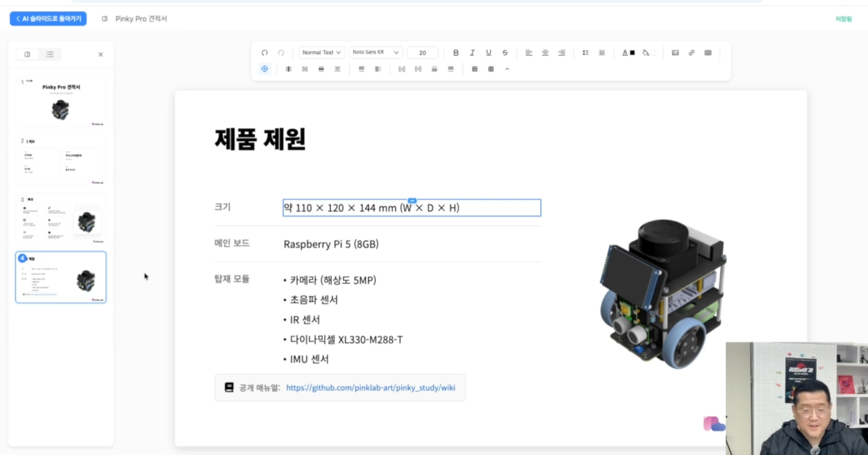Click the book icon beside 공개 매뉴얼

(x=229, y=388)
